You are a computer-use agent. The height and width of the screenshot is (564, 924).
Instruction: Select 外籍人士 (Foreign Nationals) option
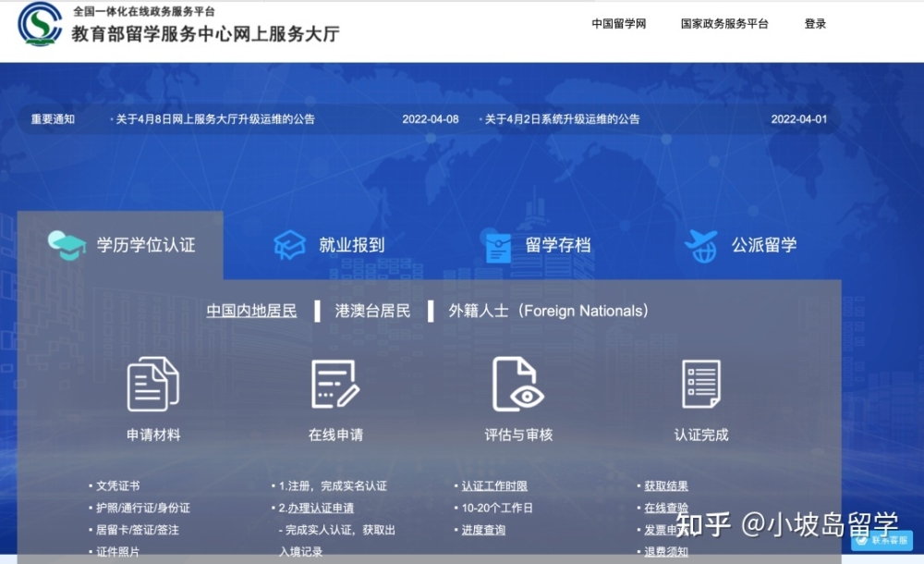(548, 311)
